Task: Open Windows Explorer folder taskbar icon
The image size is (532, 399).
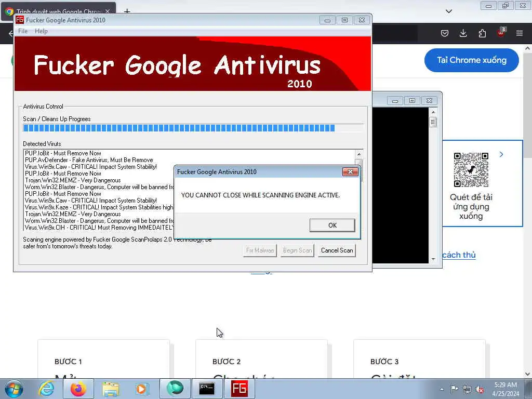Action: 111,389
